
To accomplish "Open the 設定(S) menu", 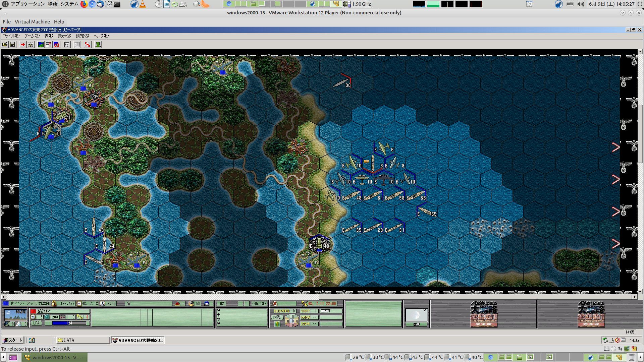I will [x=82, y=36].
